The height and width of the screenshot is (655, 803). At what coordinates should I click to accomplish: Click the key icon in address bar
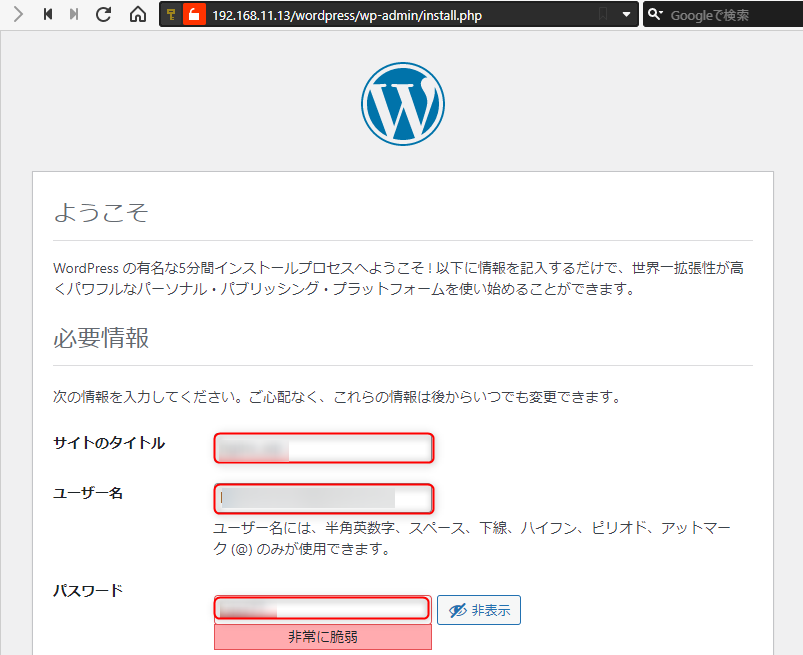[170, 15]
